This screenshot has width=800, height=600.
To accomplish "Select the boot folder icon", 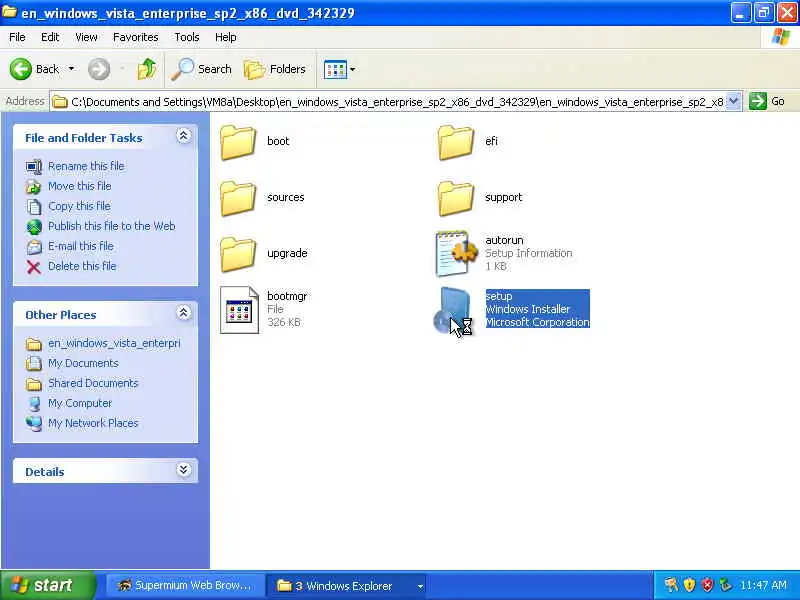I will coord(238,142).
